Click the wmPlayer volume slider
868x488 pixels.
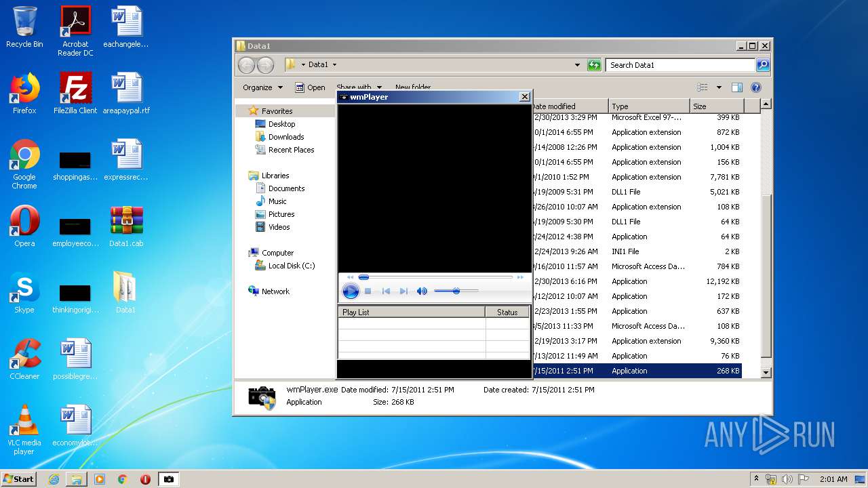[x=456, y=291]
